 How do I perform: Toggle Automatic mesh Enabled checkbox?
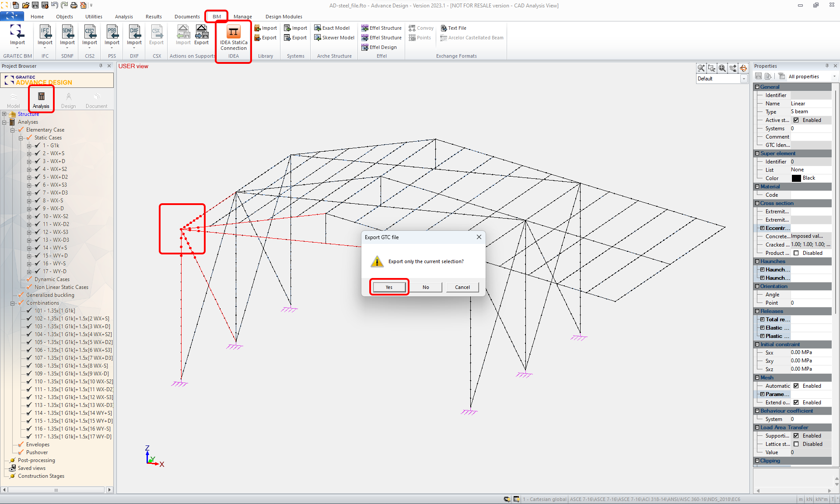796,386
